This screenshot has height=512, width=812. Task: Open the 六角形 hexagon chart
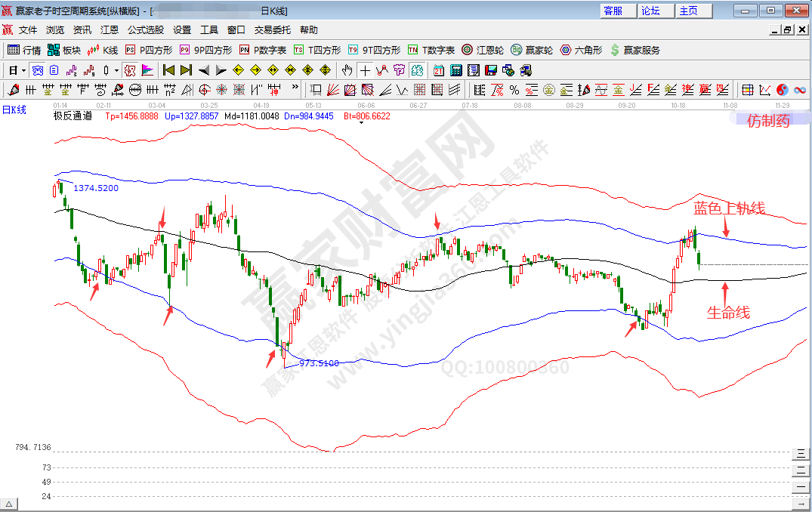click(x=581, y=50)
